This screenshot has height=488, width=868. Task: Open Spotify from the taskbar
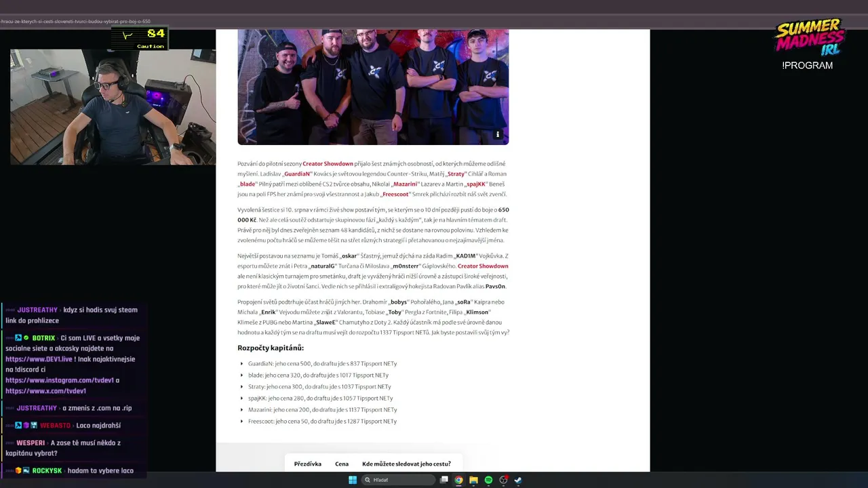(488, 480)
